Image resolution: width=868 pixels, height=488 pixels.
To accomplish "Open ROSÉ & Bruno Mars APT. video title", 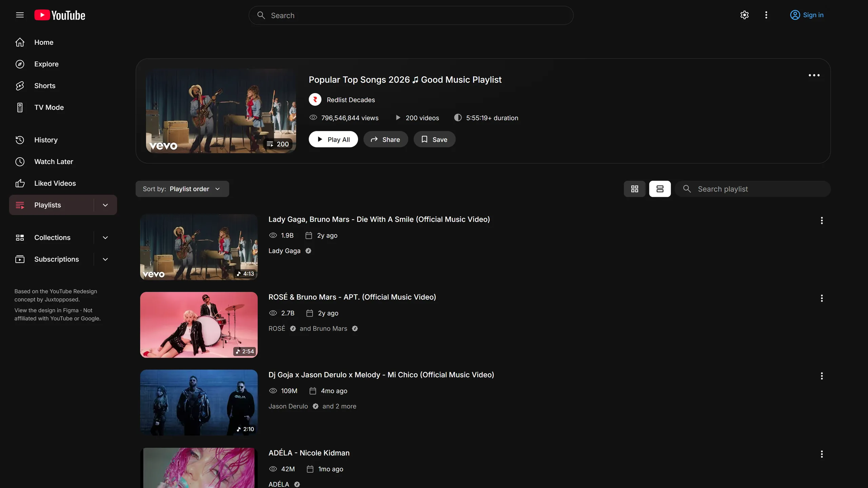I will point(352,297).
